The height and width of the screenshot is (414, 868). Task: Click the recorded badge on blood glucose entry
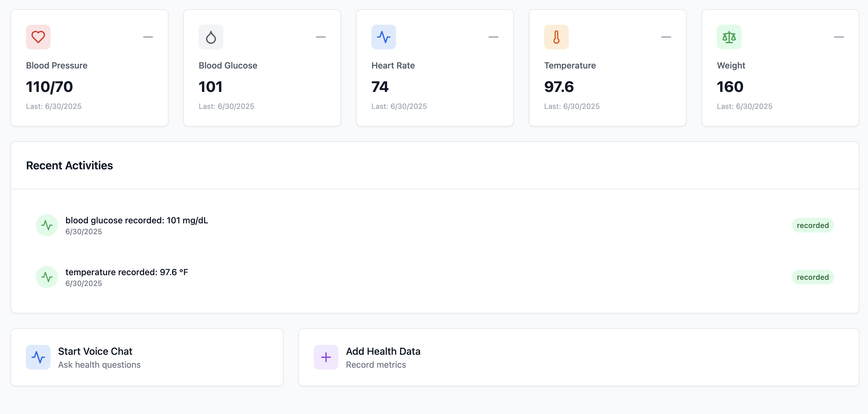pyautogui.click(x=812, y=225)
